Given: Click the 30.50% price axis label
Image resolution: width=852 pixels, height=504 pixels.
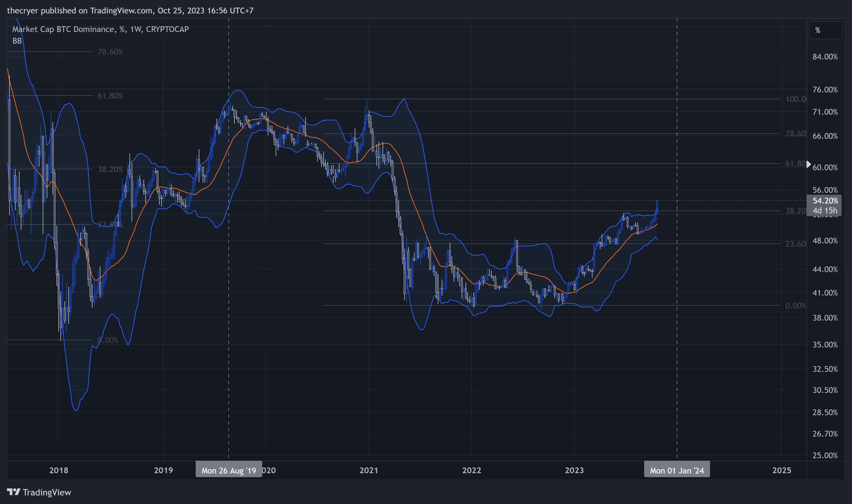Looking at the screenshot, I should coord(825,390).
